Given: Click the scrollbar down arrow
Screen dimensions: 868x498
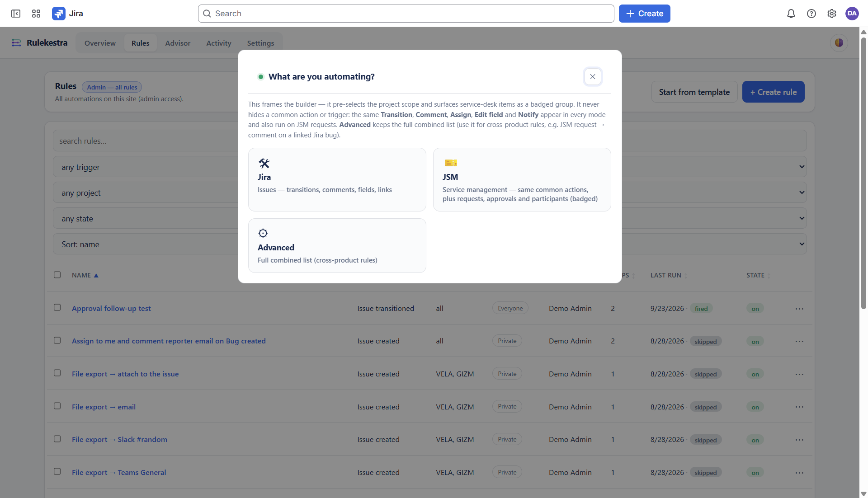Looking at the screenshot, I should point(863,494).
